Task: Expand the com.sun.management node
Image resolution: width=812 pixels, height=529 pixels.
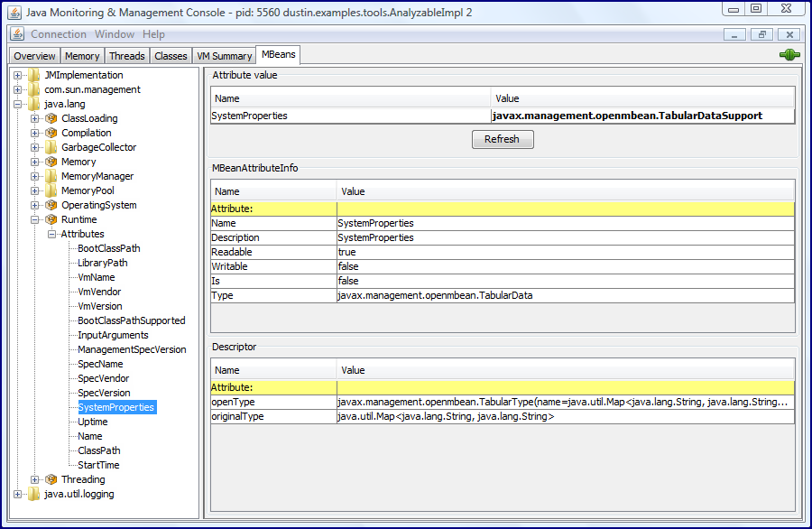Action: click(x=18, y=89)
